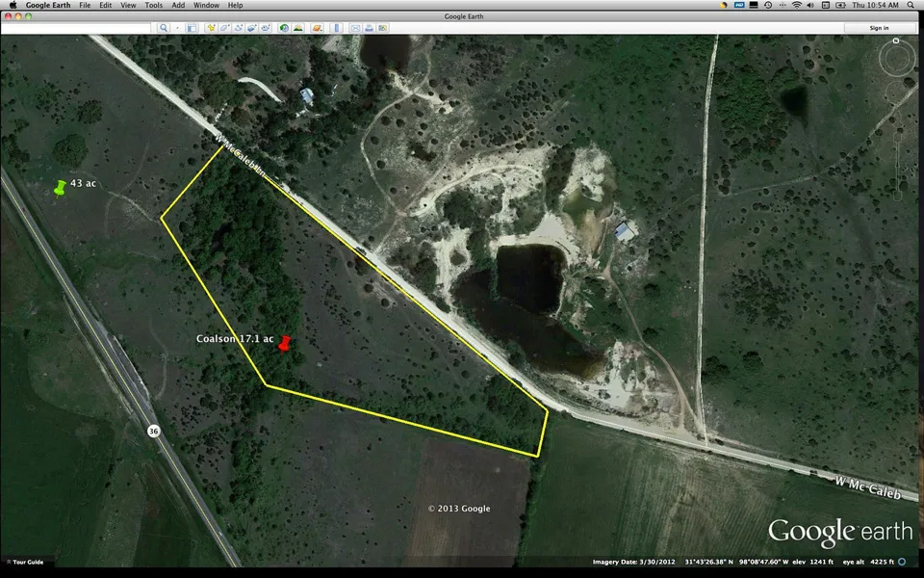Click the Record a Tour icon
The width and height of the screenshot is (924, 578).
click(266, 28)
